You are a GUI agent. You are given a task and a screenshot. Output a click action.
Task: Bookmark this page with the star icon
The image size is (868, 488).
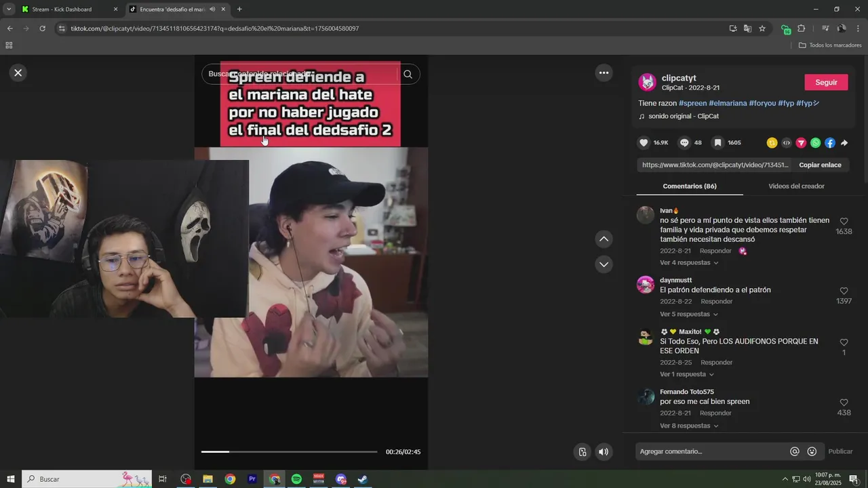click(x=762, y=28)
